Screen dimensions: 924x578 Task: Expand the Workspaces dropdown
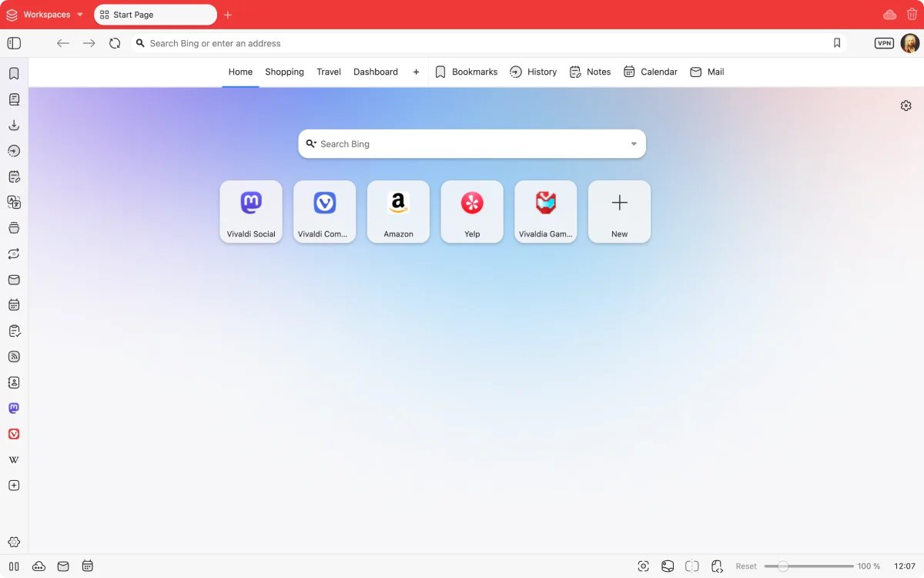[x=44, y=15]
